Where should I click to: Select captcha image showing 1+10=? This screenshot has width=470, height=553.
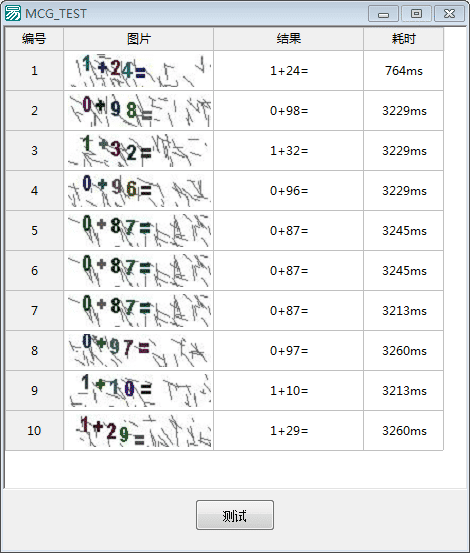(139, 390)
